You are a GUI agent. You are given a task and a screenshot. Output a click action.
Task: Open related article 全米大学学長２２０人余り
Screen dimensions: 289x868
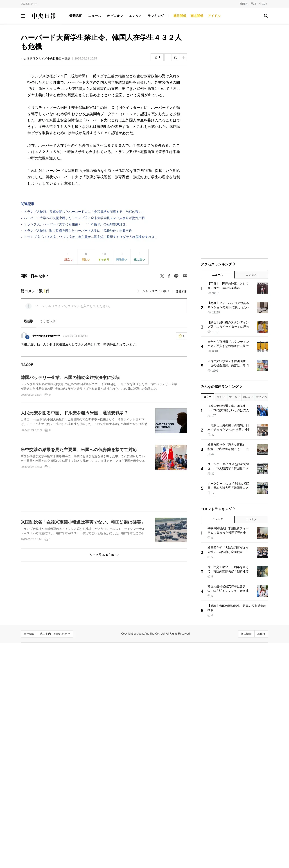pos(84,218)
